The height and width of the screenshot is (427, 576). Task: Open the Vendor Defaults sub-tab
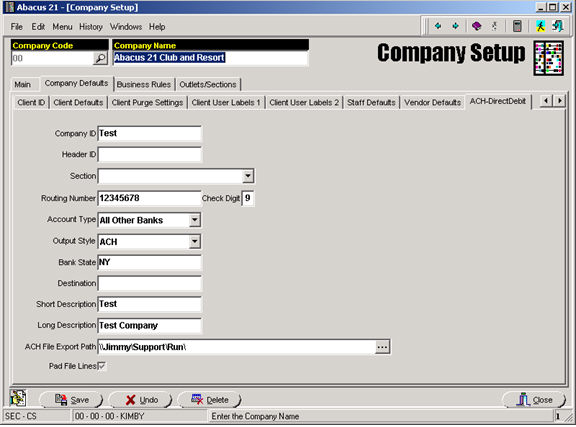(432, 103)
